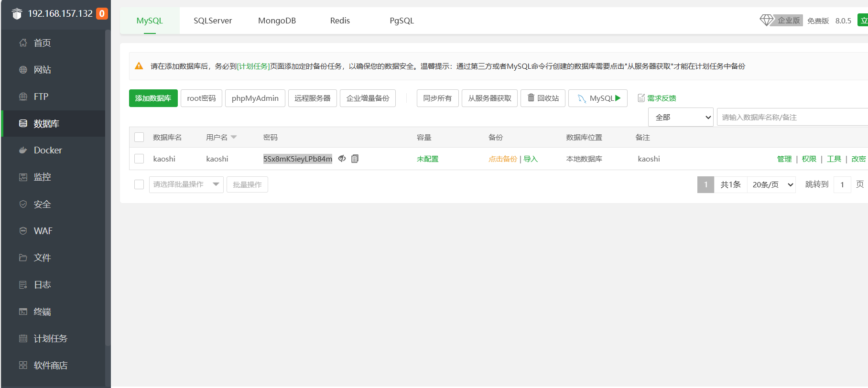868x388 pixels.
Task: Click the 同步所有 button
Action: 437,98
